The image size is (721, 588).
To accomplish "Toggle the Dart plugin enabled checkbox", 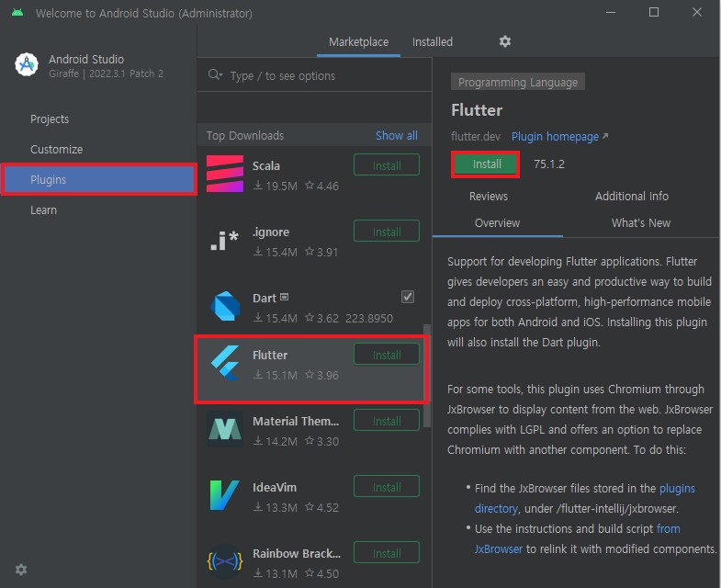I will coord(408,297).
